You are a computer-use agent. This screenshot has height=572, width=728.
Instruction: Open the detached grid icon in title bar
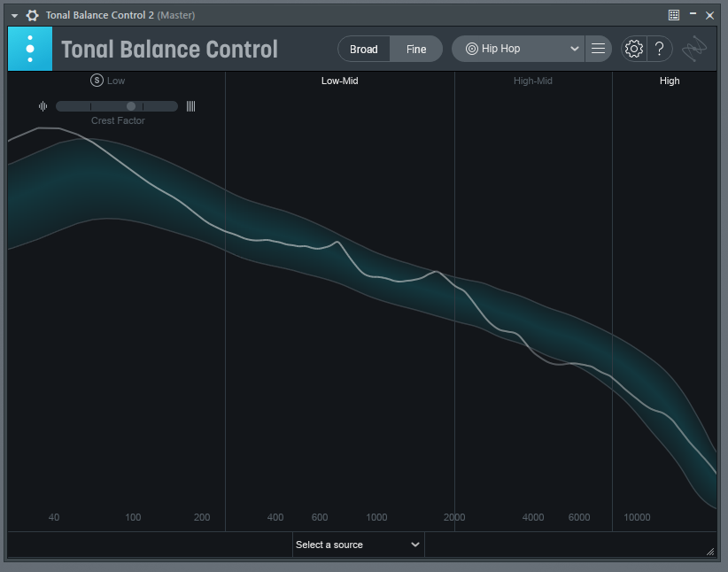point(674,15)
